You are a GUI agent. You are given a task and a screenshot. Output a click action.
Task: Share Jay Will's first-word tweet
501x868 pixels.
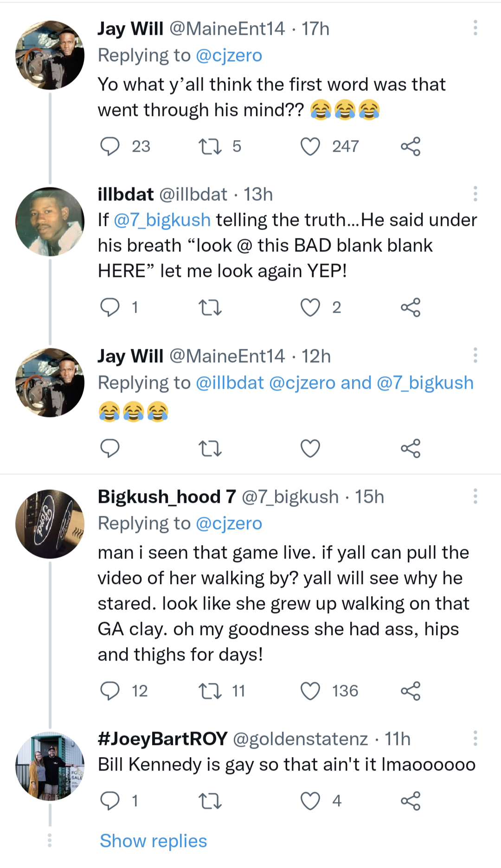coord(411,147)
